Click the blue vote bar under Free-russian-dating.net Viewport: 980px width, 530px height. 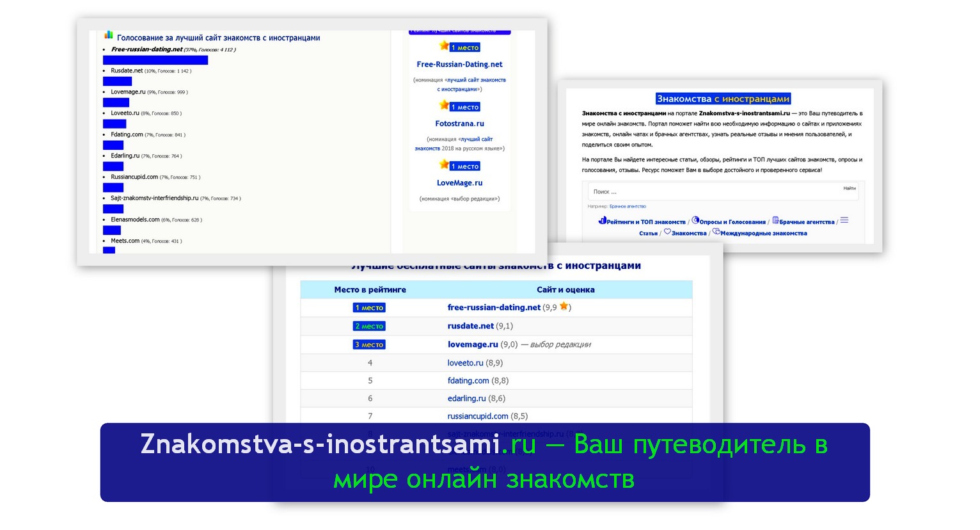(x=155, y=60)
